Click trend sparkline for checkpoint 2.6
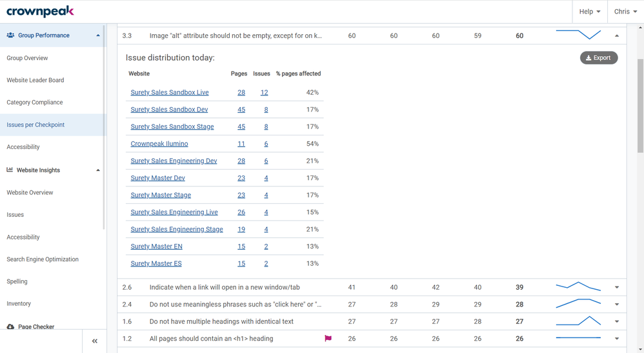 pyautogui.click(x=578, y=287)
